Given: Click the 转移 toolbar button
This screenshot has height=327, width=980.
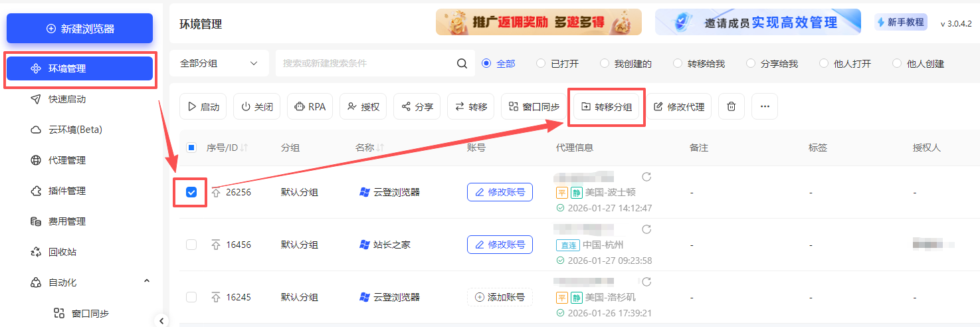Looking at the screenshot, I should pos(471,106).
